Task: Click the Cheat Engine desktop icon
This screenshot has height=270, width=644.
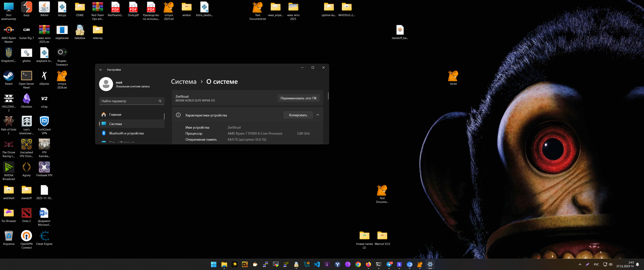Action: click(44, 236)
